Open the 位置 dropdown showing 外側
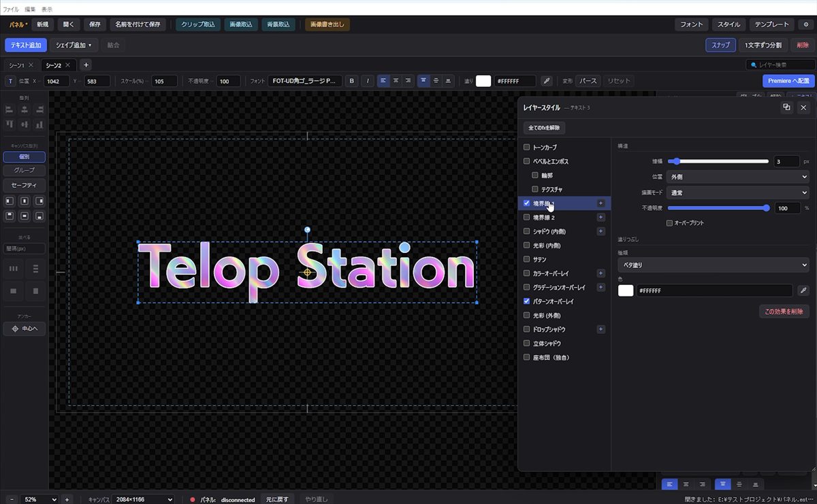This screenshot has height=504, width=817. 737,177
